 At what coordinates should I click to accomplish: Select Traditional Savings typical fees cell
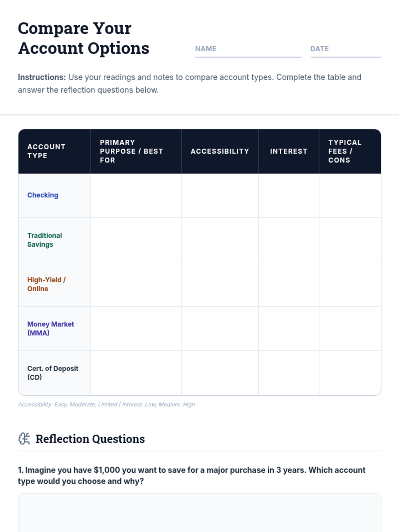point(350,240)
